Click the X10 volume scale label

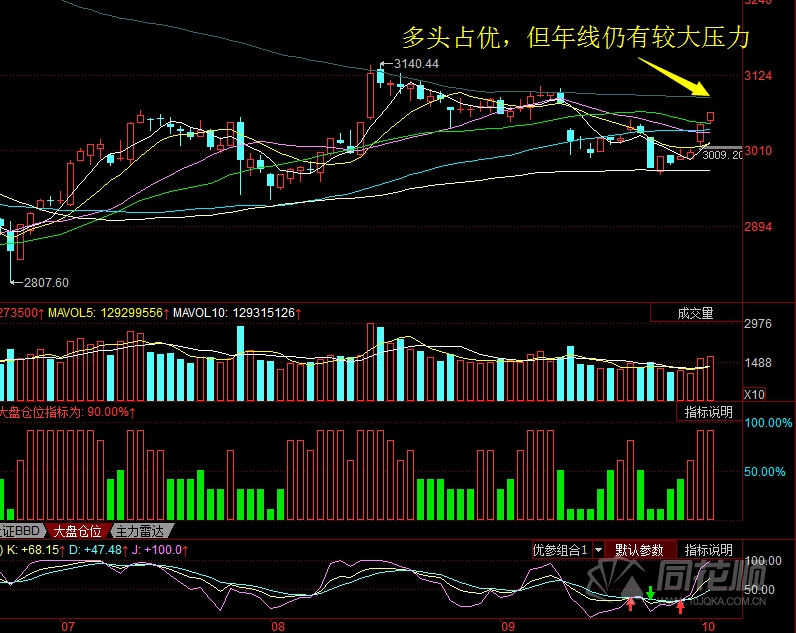755,393
